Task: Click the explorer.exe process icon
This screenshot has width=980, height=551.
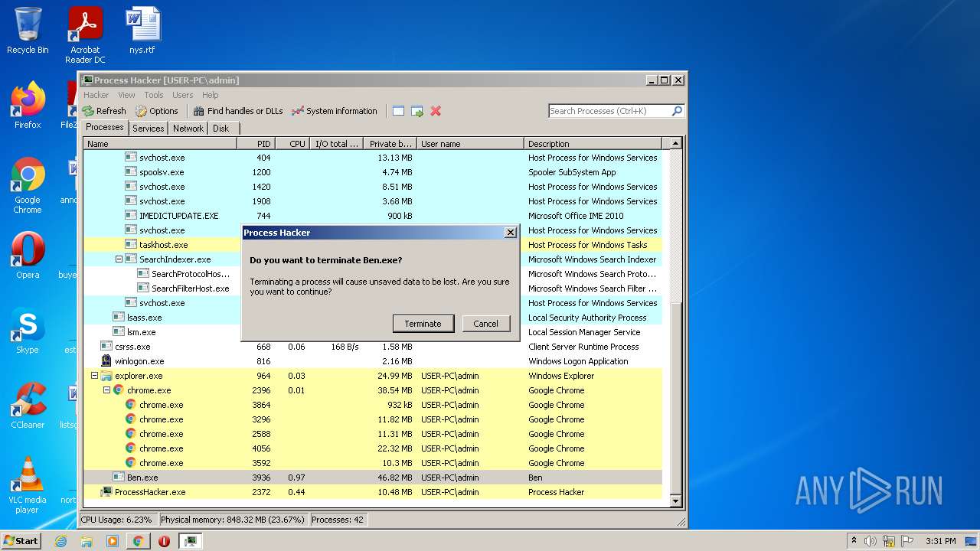Action: pos(106,376)
